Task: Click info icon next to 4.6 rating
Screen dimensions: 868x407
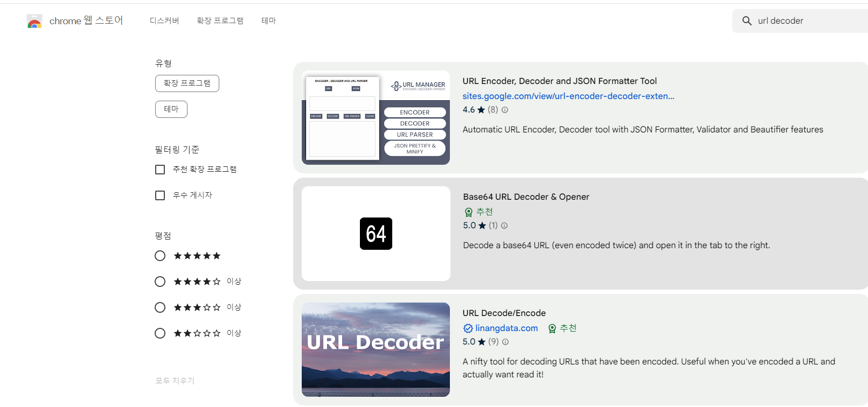Action: coord(505,110)
